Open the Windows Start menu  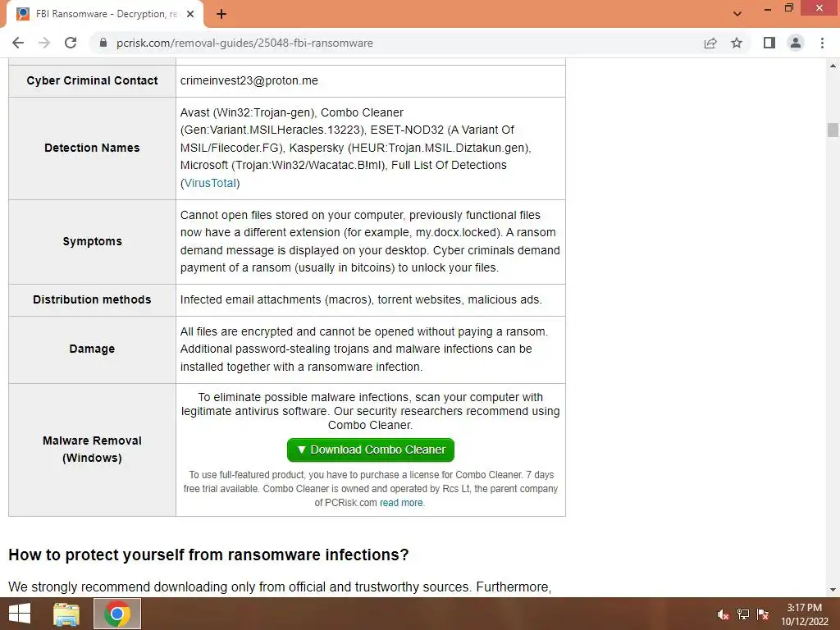click(20, 614)
